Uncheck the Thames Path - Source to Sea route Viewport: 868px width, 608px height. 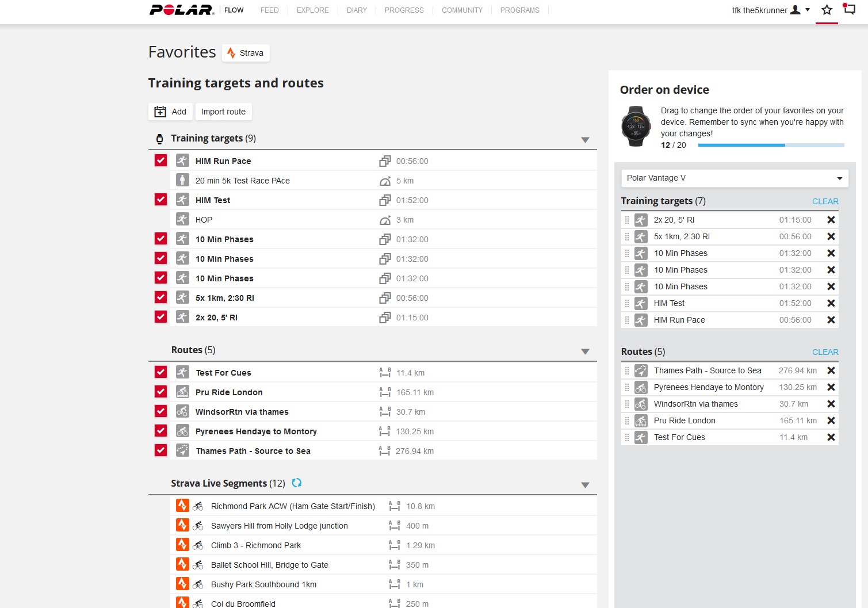coord(161,450)
